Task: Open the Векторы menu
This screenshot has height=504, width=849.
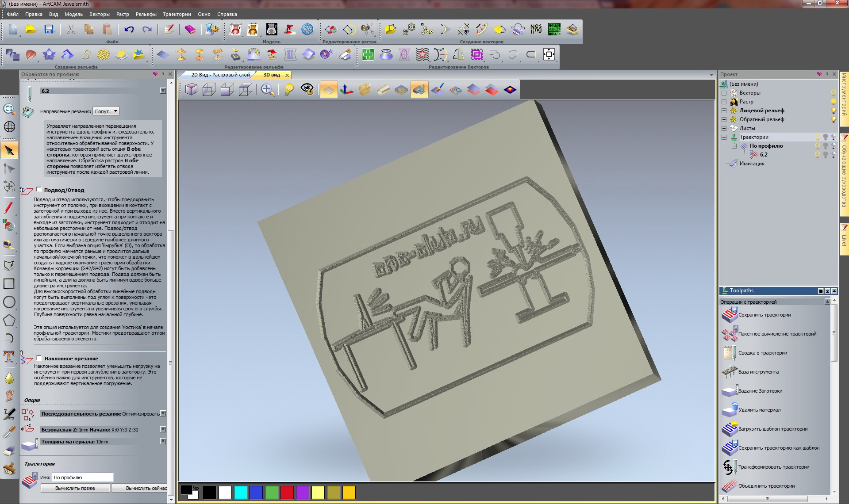Action: (x=99, y=14)
